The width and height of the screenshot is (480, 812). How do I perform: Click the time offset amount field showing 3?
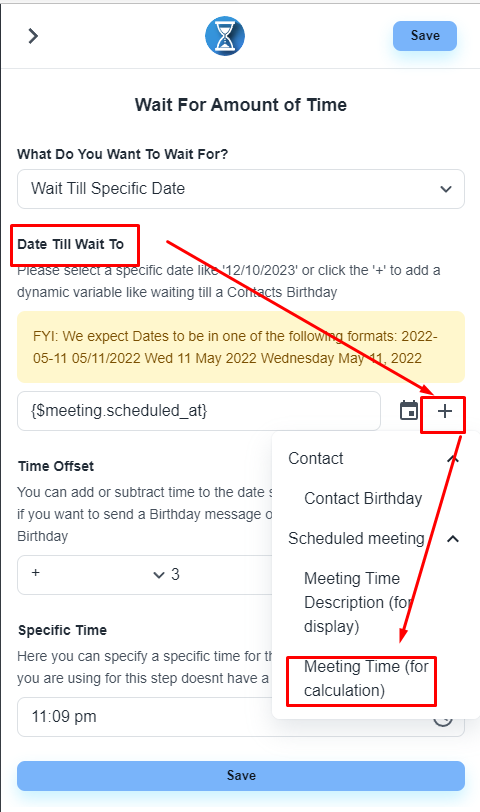coord(220,574)
